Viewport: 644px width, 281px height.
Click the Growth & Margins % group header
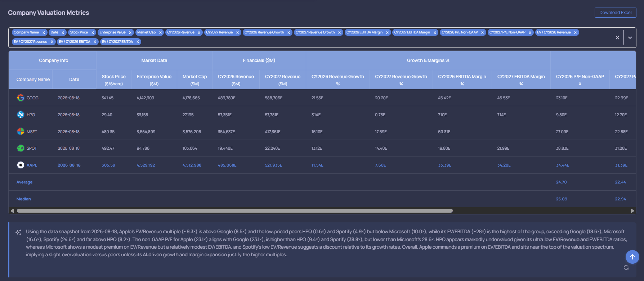tap(428, 60)
